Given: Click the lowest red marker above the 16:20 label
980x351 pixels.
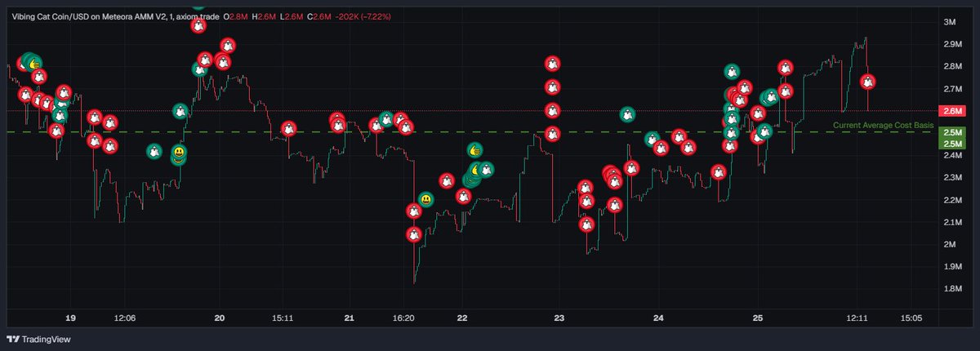Looking at the screenshot, I should [414, 234].
